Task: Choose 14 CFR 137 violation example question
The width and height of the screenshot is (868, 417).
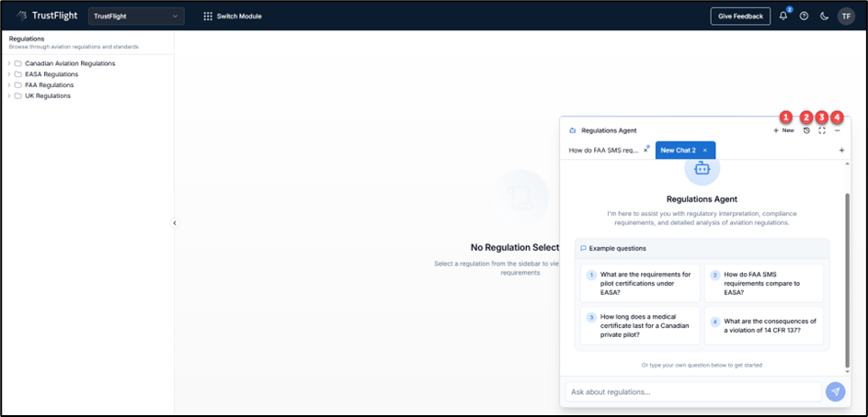Action: tap(764, 326)
